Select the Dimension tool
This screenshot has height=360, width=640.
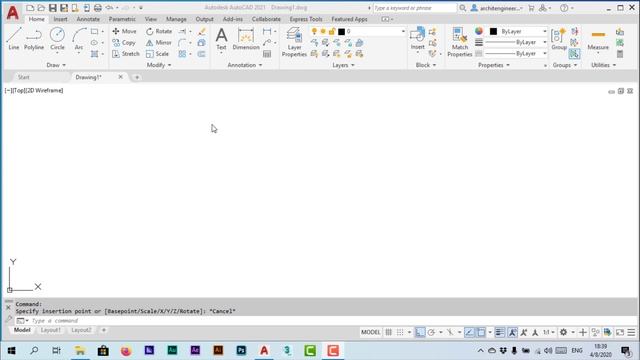click(x=246, y=39)
